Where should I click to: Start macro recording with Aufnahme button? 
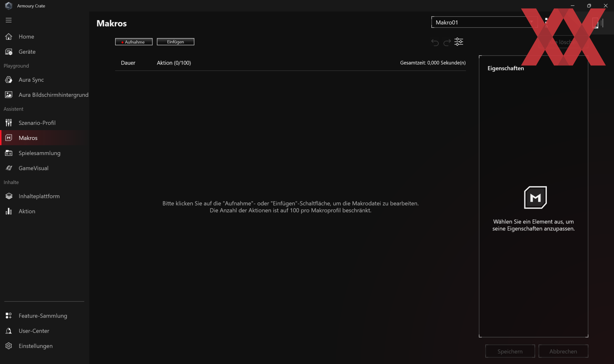(x=134, y=42)
